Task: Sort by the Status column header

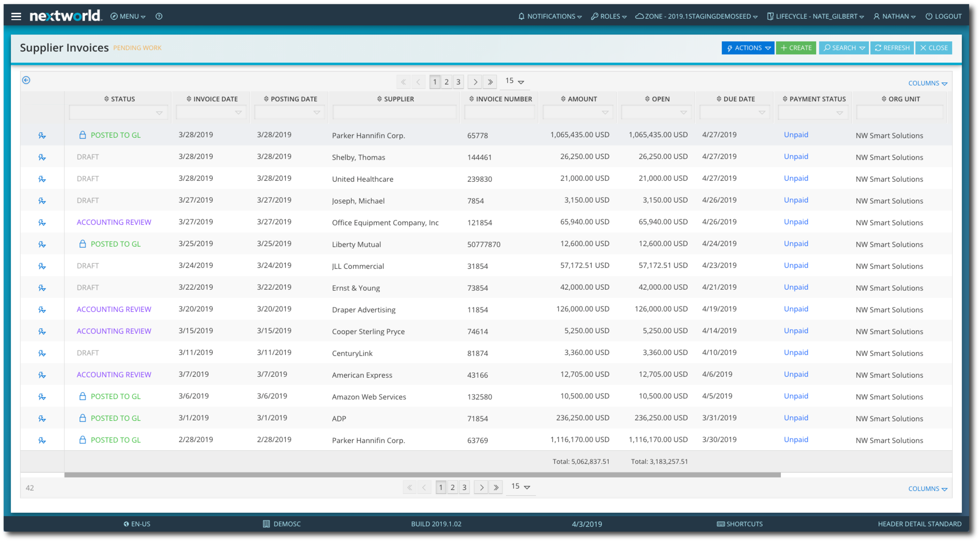Action: 120,99
